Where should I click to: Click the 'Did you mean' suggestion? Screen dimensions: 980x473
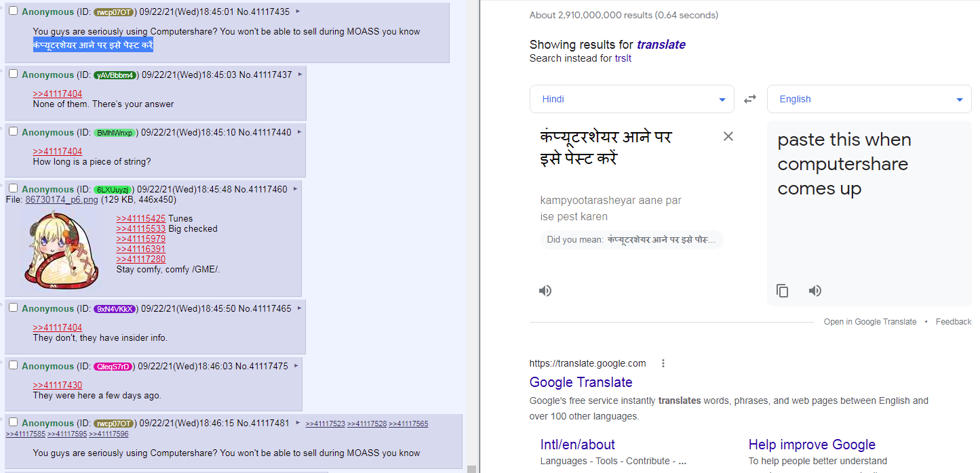pos(631,240)
